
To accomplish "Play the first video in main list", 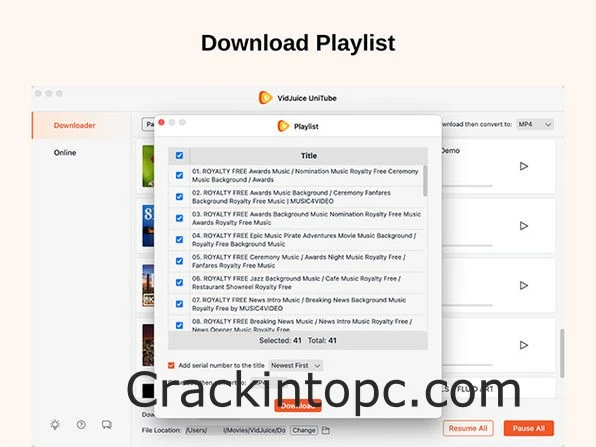I will [524, 166].
